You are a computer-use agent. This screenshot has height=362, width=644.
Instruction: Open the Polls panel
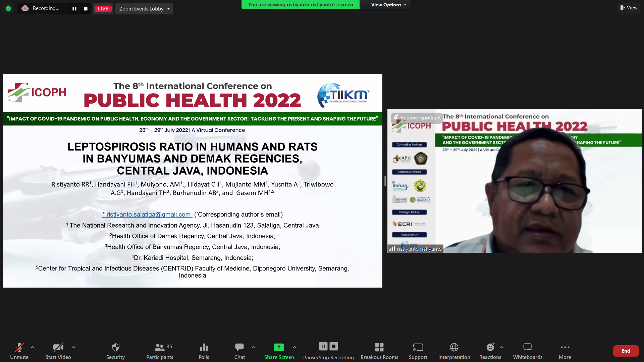point(204,351)
